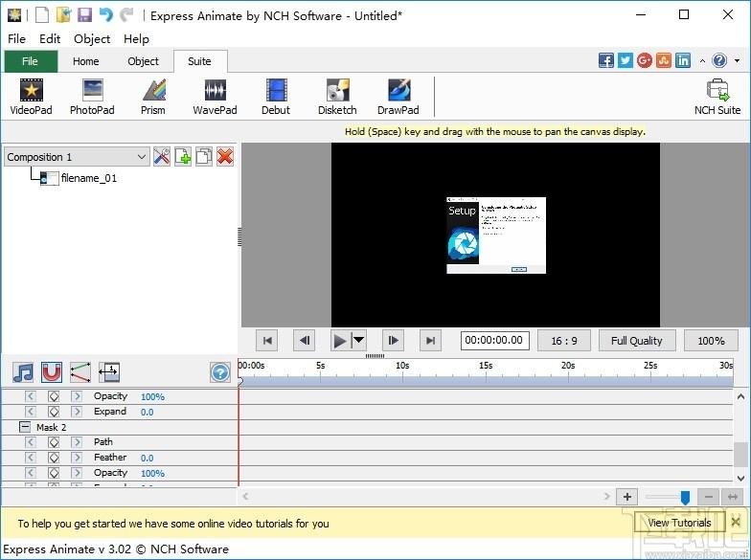Open the Help menu
This screenshot has height=560, width=751.
136,38
